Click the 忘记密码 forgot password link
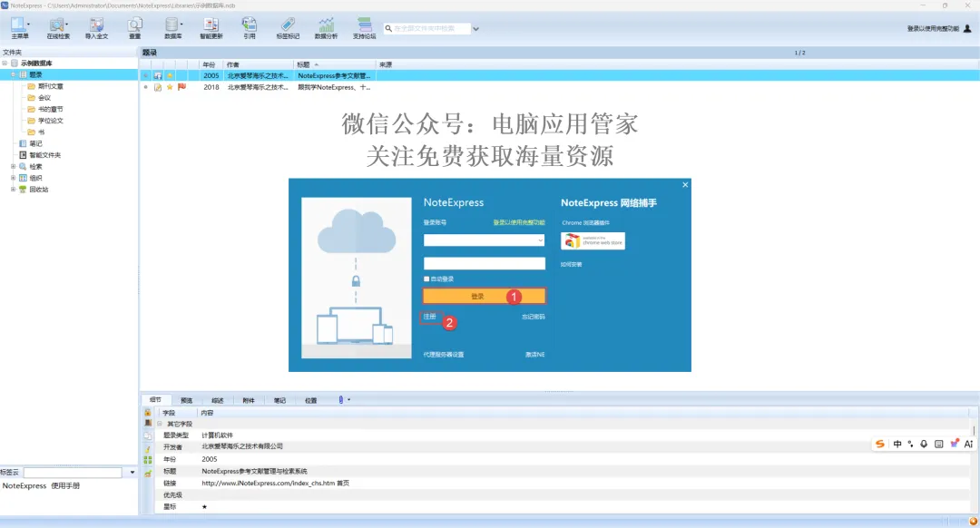 (x=534, y=317)
